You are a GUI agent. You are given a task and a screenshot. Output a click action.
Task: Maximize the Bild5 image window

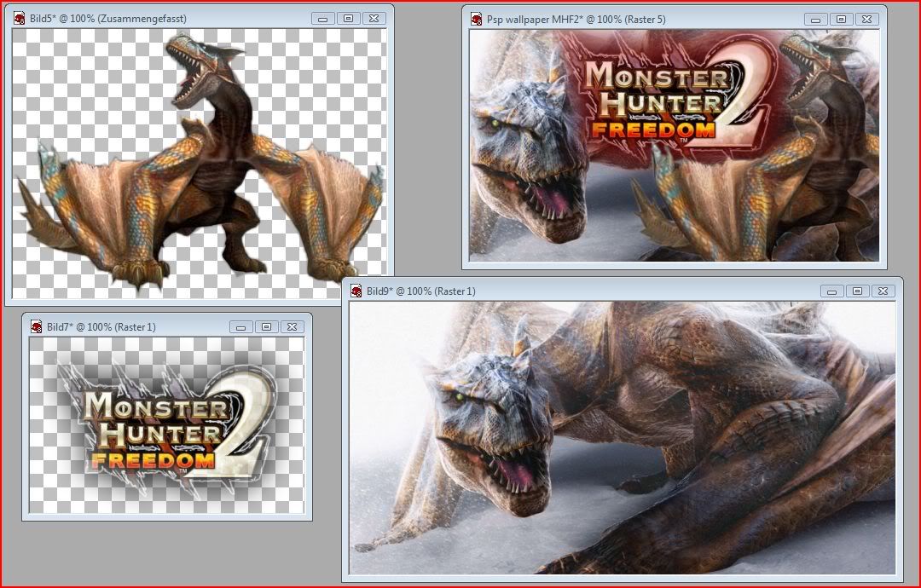347,18
